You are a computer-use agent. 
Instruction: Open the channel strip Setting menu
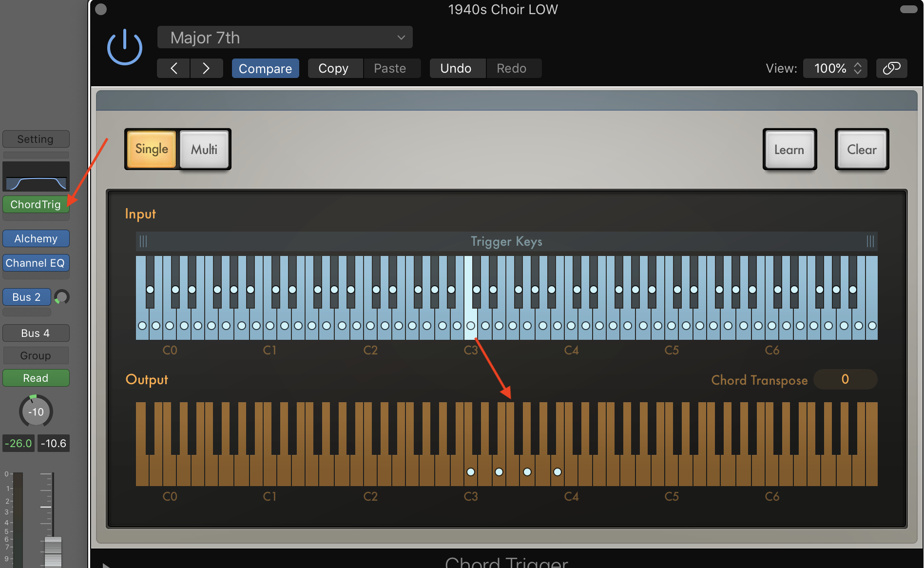(36, 139)
